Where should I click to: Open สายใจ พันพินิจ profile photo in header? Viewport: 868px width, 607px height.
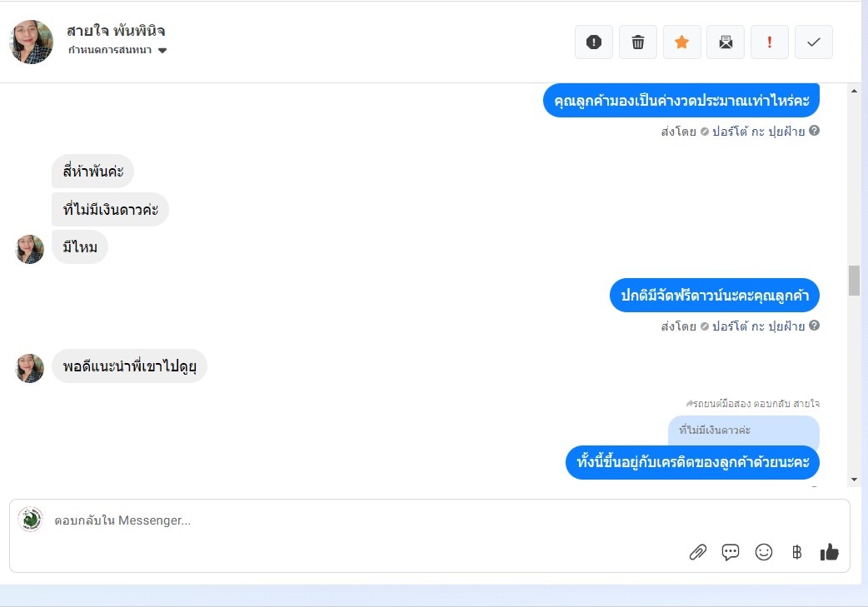[x=32, y=42]
